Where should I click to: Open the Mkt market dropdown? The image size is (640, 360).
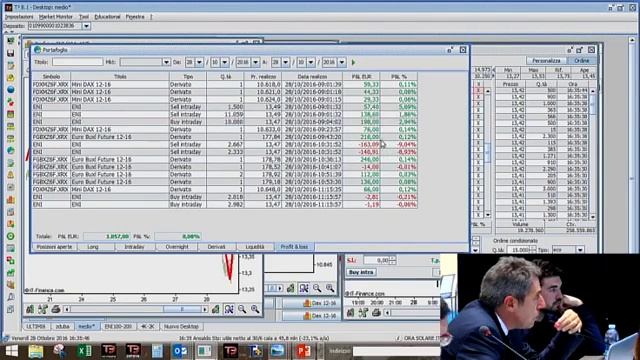166,62
